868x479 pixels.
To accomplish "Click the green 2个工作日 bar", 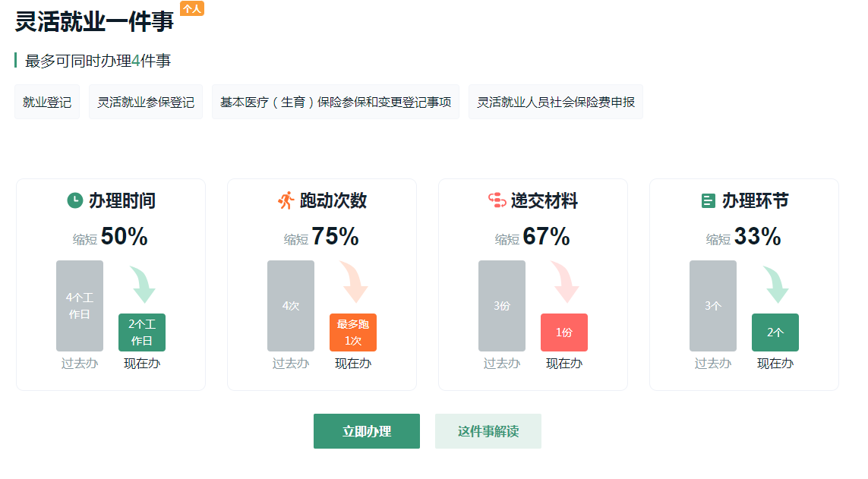I will (142, 332).
